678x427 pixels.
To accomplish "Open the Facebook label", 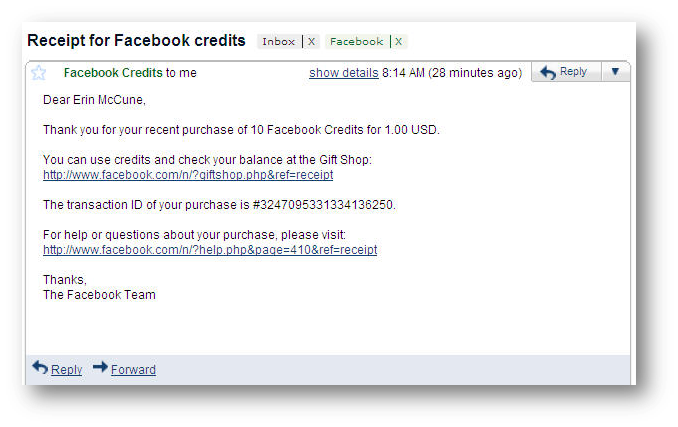I will click(356, 41).
